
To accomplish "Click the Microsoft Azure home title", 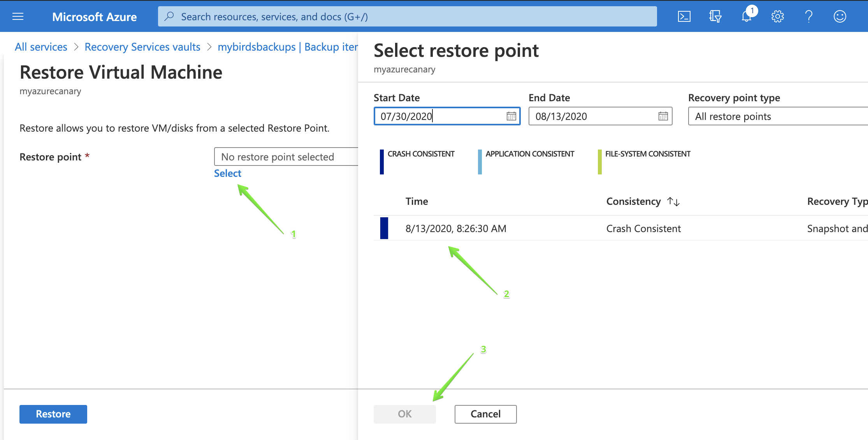I will [x=95, y=17].
